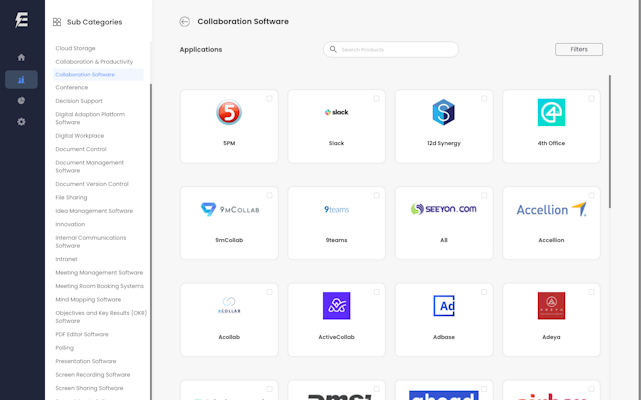
Task: Enable the checkbox on the Adeya card
Action: pos(592,292)
